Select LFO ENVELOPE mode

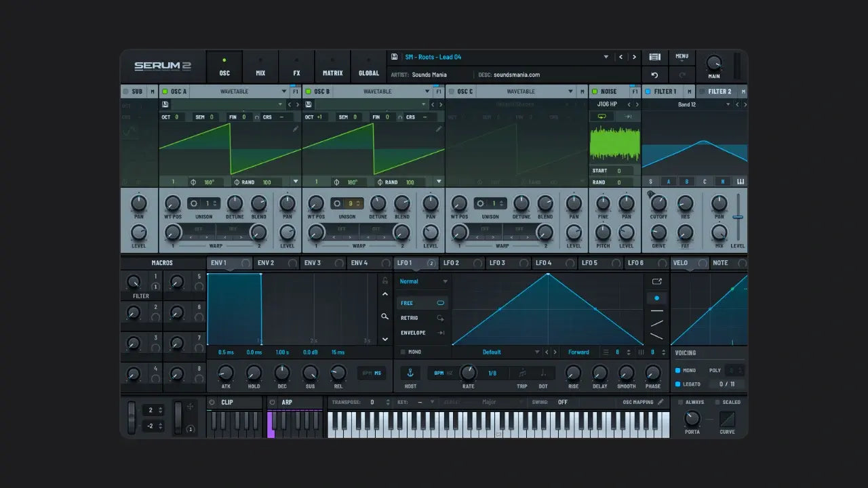click(422, 333)
